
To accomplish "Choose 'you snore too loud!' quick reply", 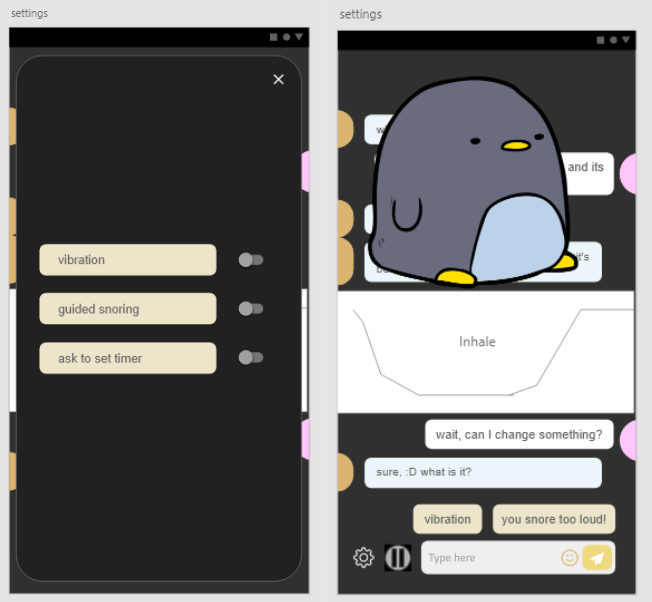I will pos(554,519).
